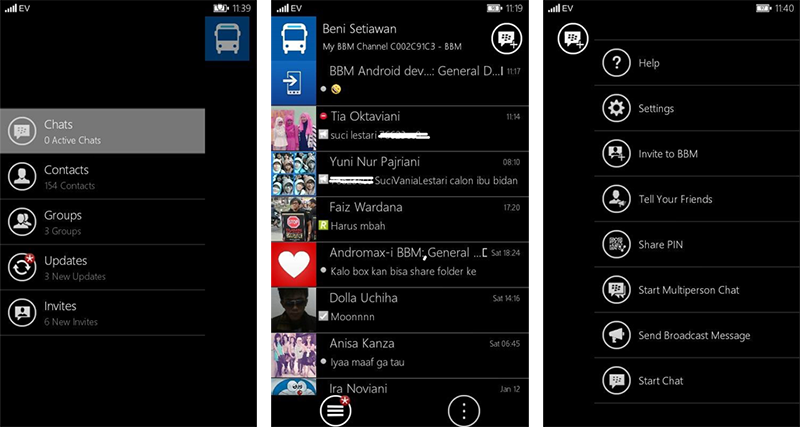Tap the new chat icon beside Beni Setiawan
This screenshot has height=427, width=800.
click(507, 38)
